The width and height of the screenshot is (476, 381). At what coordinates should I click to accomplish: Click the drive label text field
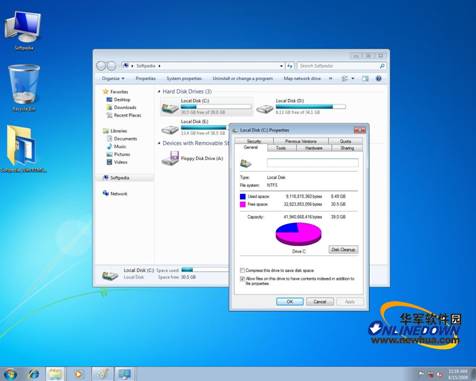point(312,163)
